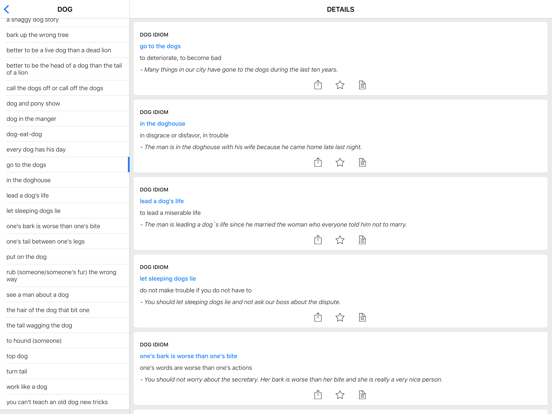Share the 'go to the dogs' idiom
The image size is (552, 414).
point(318,85)
